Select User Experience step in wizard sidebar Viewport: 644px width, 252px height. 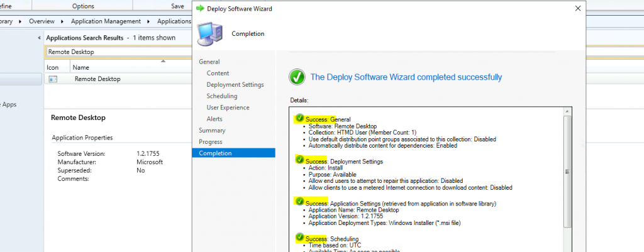pyautogui.click(x=228, y=107)
